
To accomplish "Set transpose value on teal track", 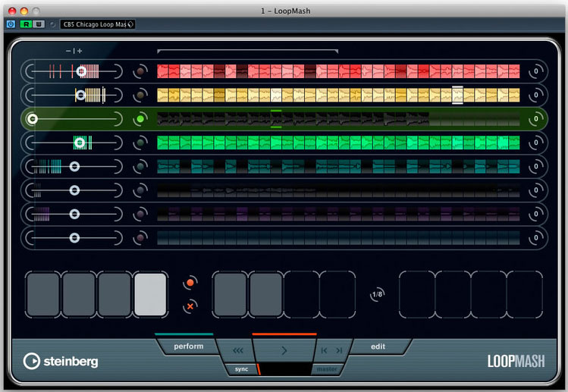I will point(535,167).
